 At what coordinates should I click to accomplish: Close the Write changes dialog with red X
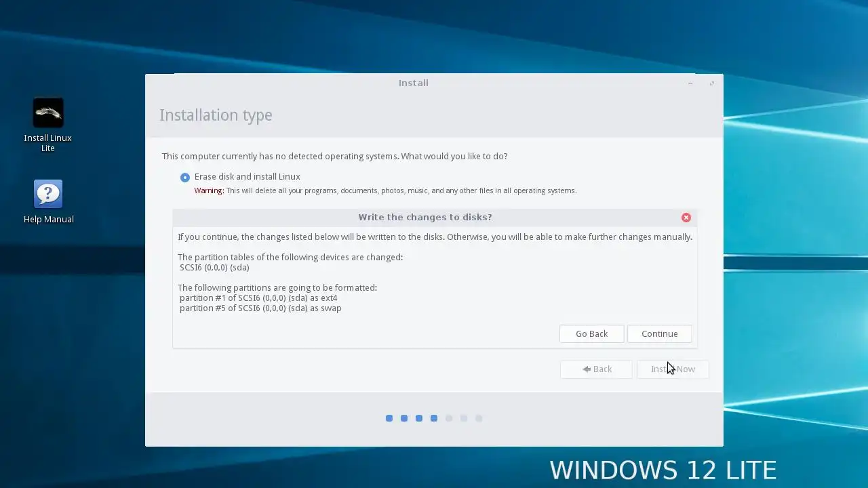(x=686, y=218)
